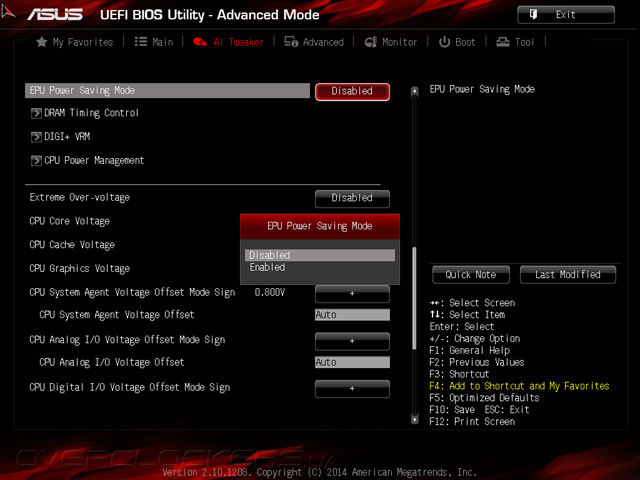The height and width of the screenshot is (480, 640).
Task: Click the Advanced tab icon
Action: [291, 42]
